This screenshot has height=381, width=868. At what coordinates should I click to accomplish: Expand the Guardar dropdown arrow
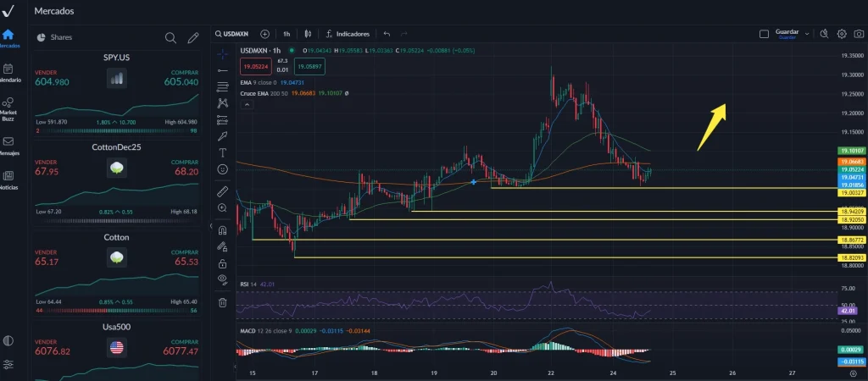(807, 34)
